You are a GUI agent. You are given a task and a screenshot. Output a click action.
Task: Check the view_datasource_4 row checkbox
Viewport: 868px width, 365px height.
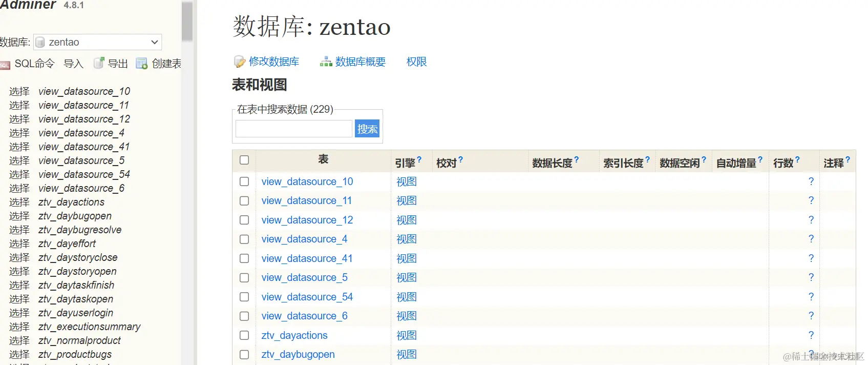(x=244, y=239)
